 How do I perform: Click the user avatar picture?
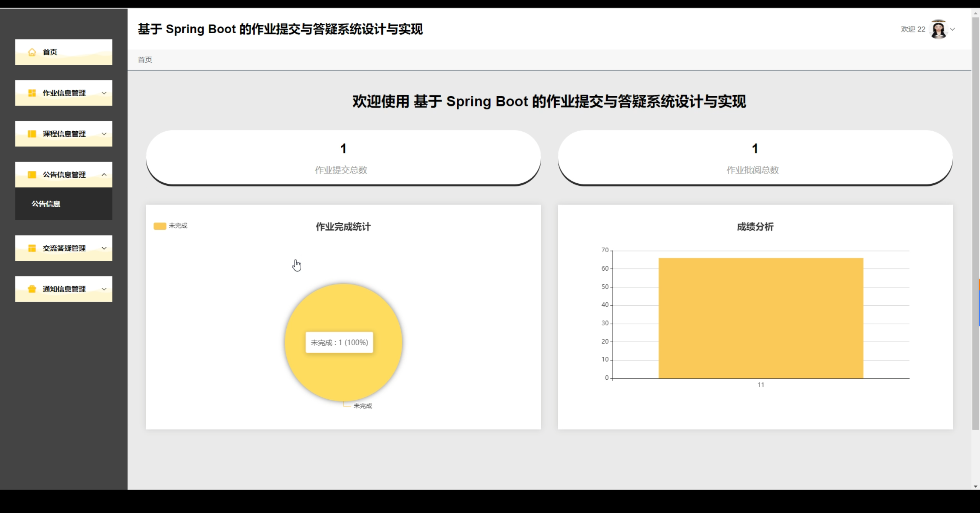[x=938, y=29]
